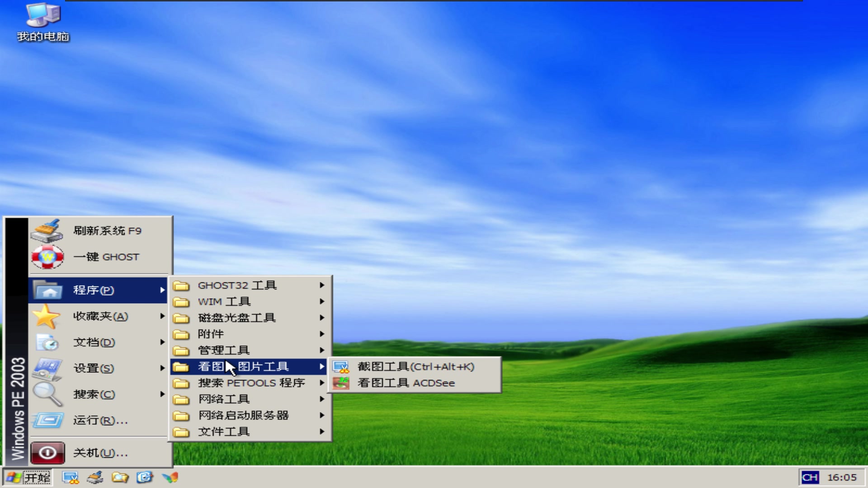The width and height of the screenshot is (868, 488).
Task: Click the GHOST32 工具 folder icon
Action: (x=181, y=286)
